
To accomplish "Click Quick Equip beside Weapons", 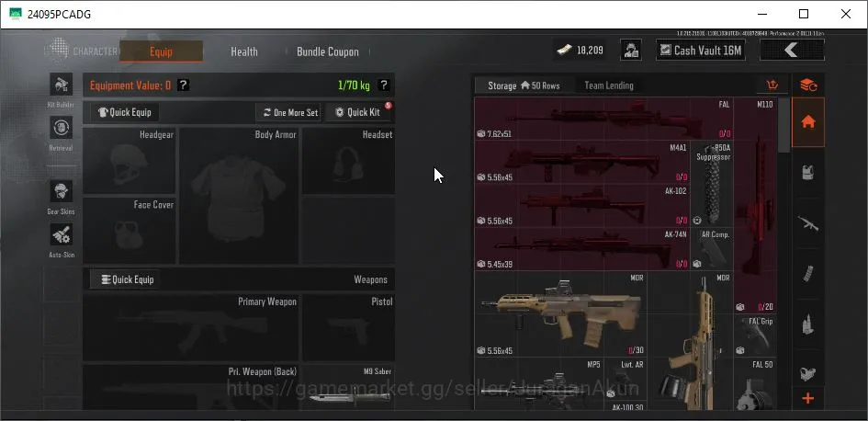I will pos(125,279).
